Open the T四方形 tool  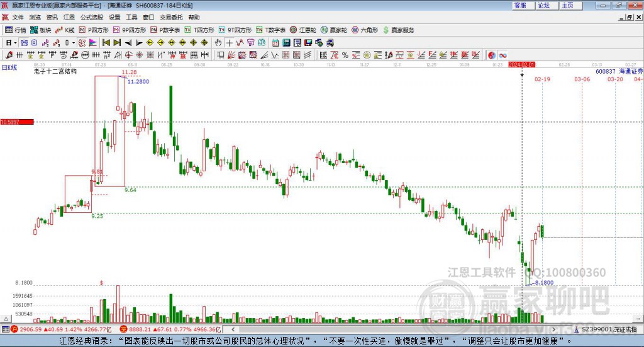click(199, 30)
